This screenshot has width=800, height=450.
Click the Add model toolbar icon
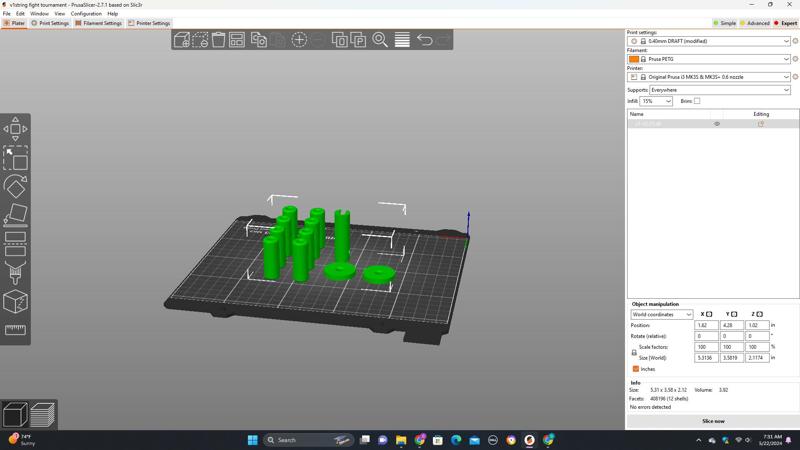tap(182, 40)
